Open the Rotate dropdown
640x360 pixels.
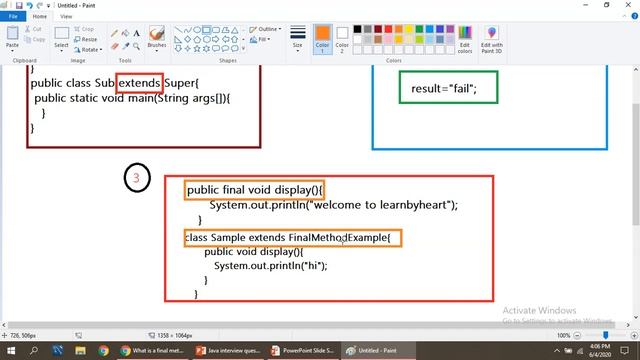[x=88, y=50]
